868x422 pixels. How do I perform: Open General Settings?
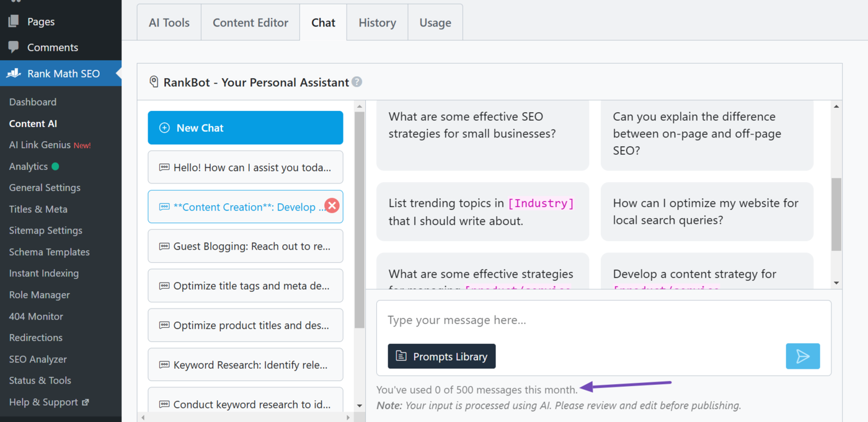pos(45,187)
